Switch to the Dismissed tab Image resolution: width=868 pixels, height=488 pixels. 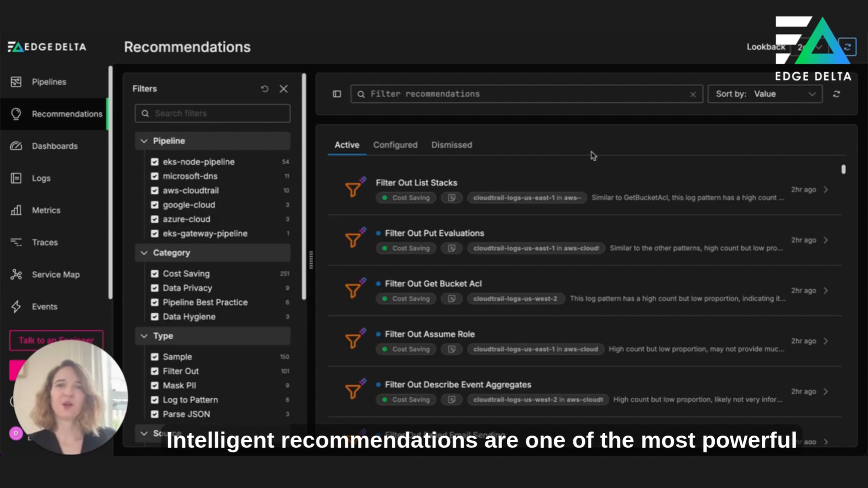click(x=452, y=145)
